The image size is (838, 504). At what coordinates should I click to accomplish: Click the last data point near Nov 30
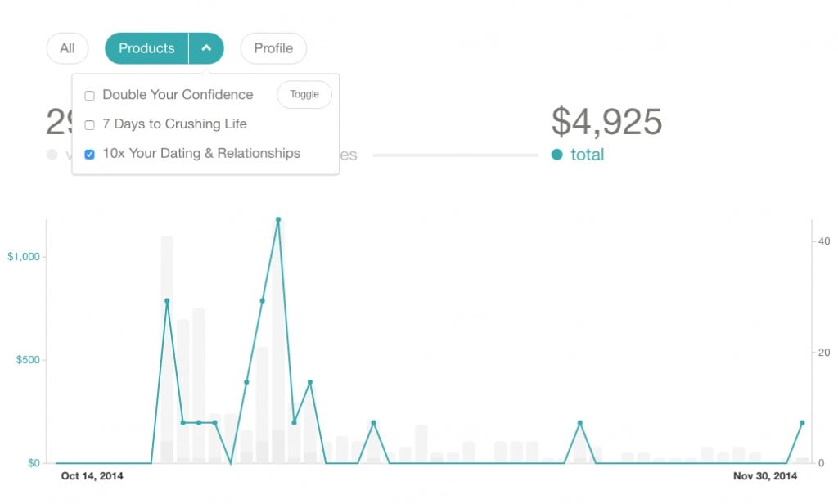[x=802, y=423]
